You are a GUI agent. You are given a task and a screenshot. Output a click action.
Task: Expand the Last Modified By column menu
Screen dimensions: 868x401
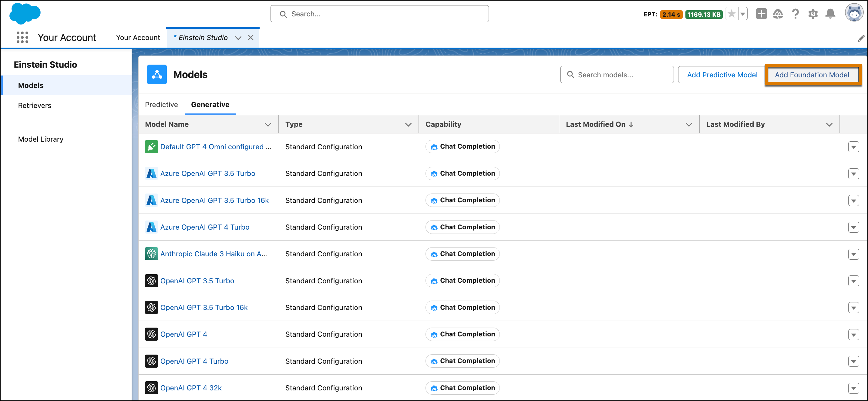(829, 124)
